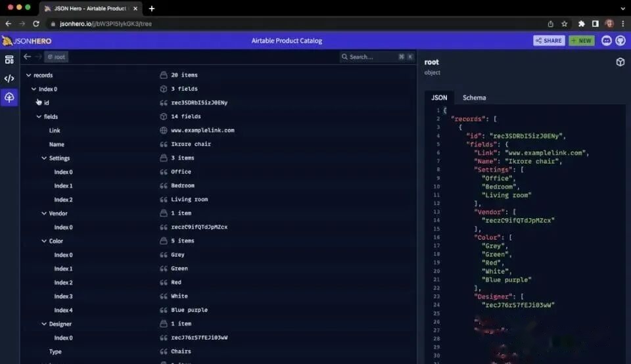
Task: Click the 3D cube icon beside root
Action: pyautogui.click(x=620, y=62)
